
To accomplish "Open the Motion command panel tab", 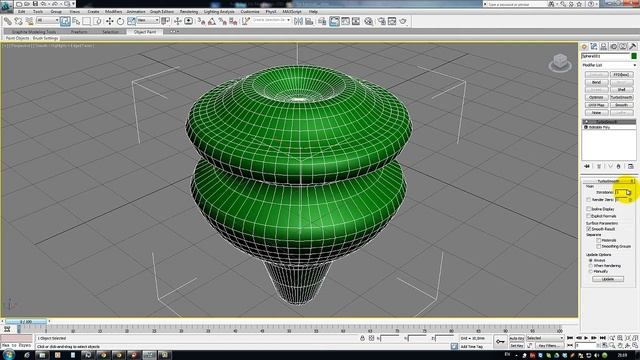I will [613, 47].
